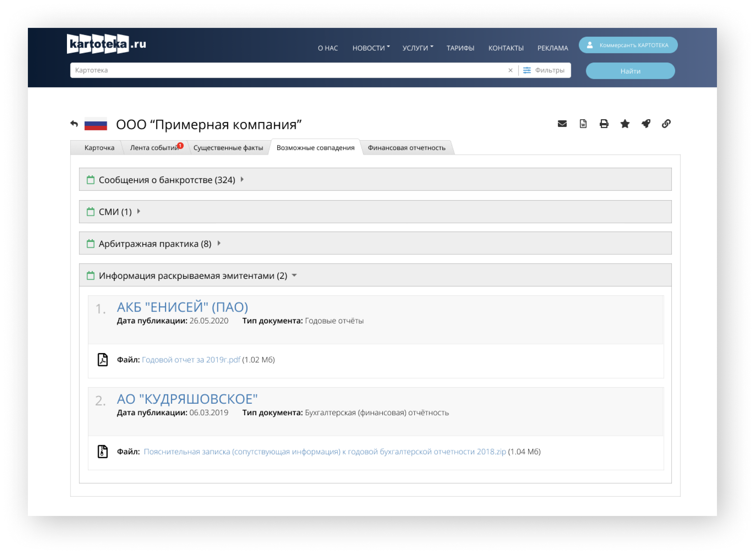756x555 pixels.
Task: Download Годовой отчет за 2019г.pdf
Action: [191, 360]
